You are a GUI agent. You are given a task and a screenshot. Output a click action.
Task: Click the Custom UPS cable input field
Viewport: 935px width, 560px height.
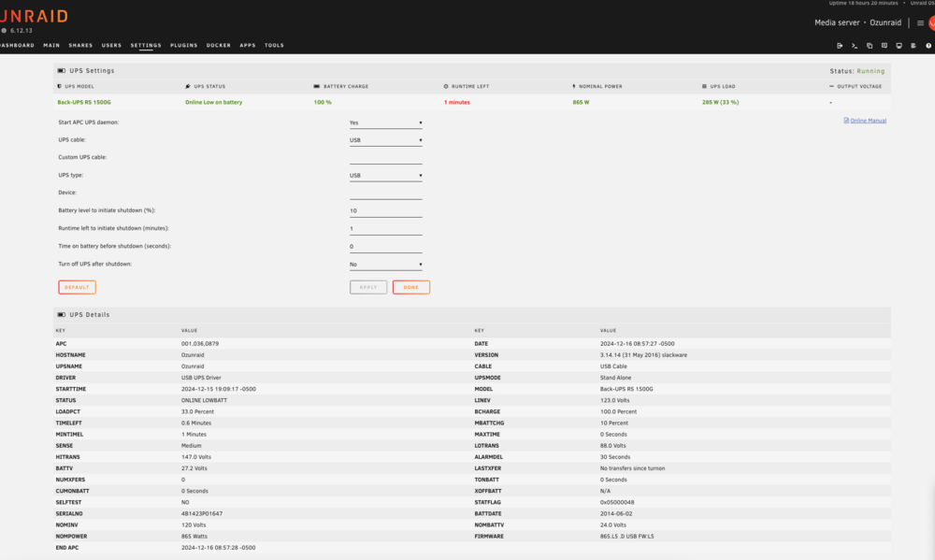(386, 158)
